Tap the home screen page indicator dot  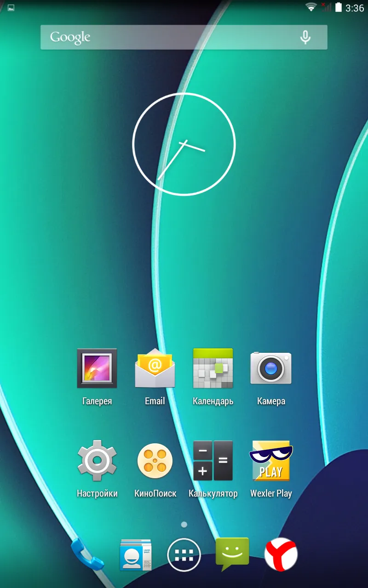click(x=184, y=524)
